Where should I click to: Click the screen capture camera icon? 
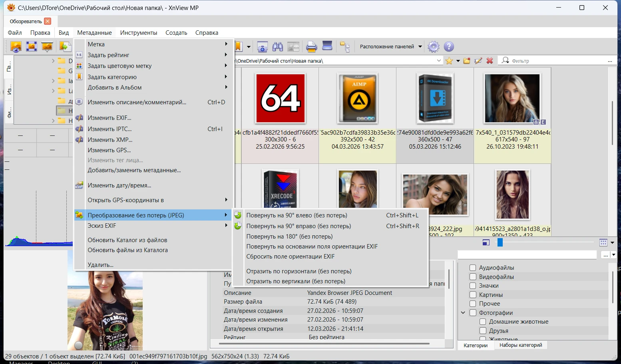(x=262, y=47)
